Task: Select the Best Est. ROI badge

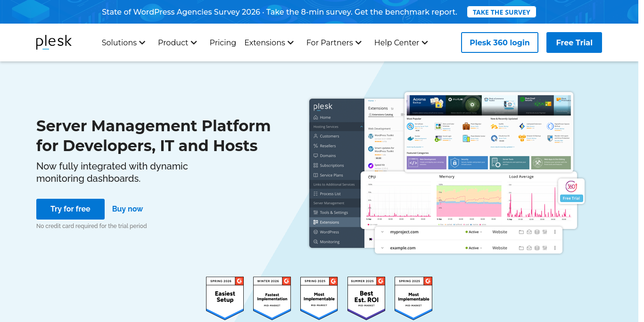Action: pyautogui.click(x=366, y=298)
